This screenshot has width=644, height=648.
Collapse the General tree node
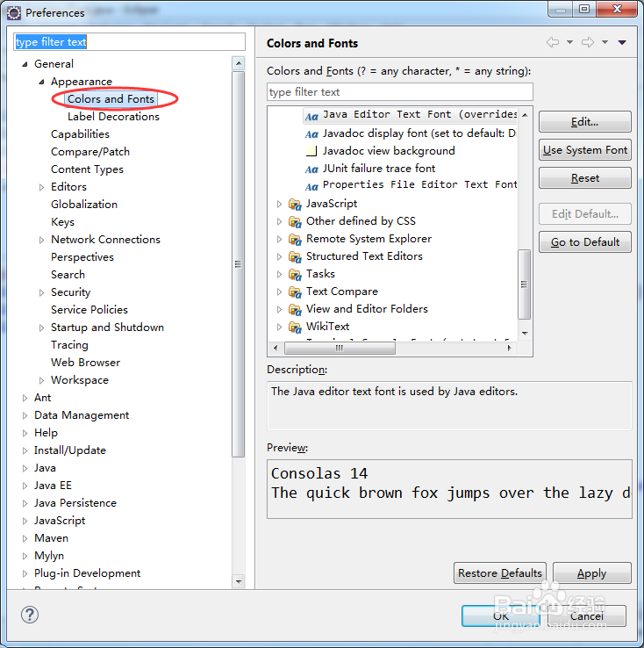25,64
